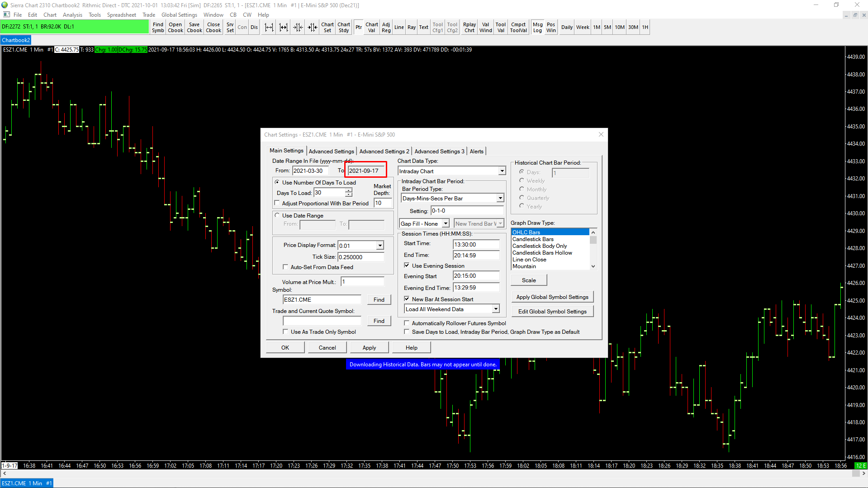
Task: Switch chart to the 5M timeframe
Action: pyautogui.click(x=607, y=28)
